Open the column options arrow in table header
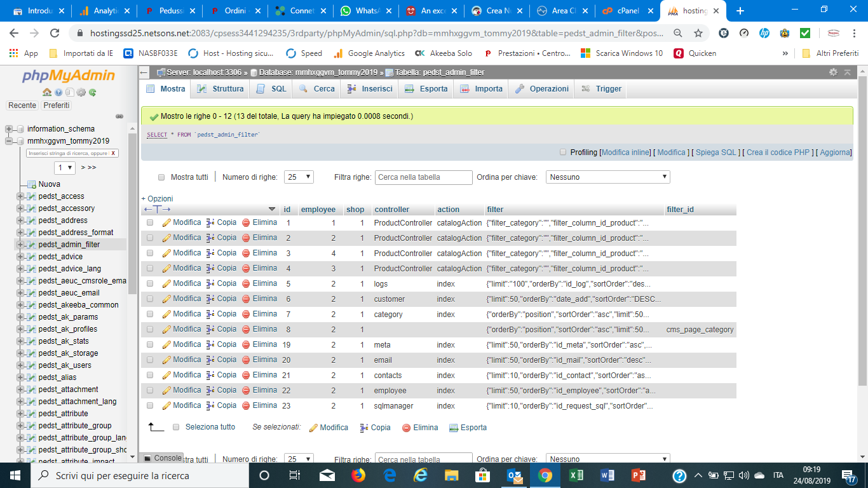This screenshot has height=488, width=868. click(272, 209)
